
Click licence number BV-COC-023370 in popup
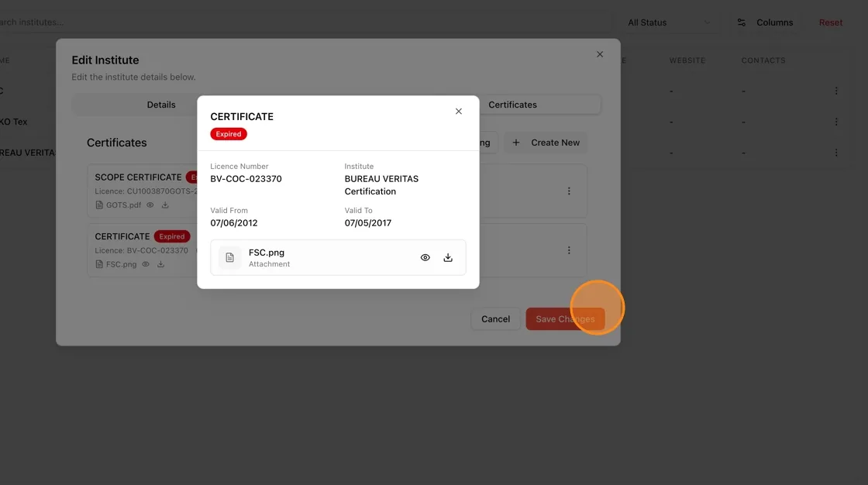point(246,179)
